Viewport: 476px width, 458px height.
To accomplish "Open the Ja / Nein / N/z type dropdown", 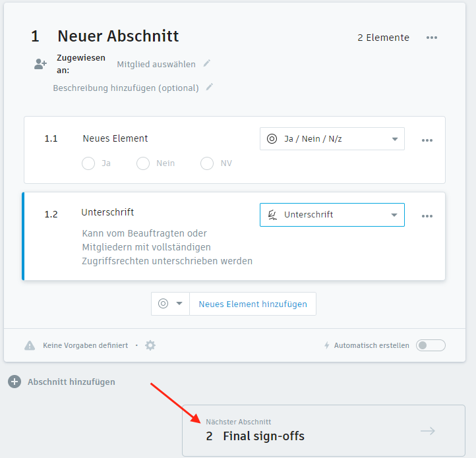I will pyautogui.click(x=332, y=139).
